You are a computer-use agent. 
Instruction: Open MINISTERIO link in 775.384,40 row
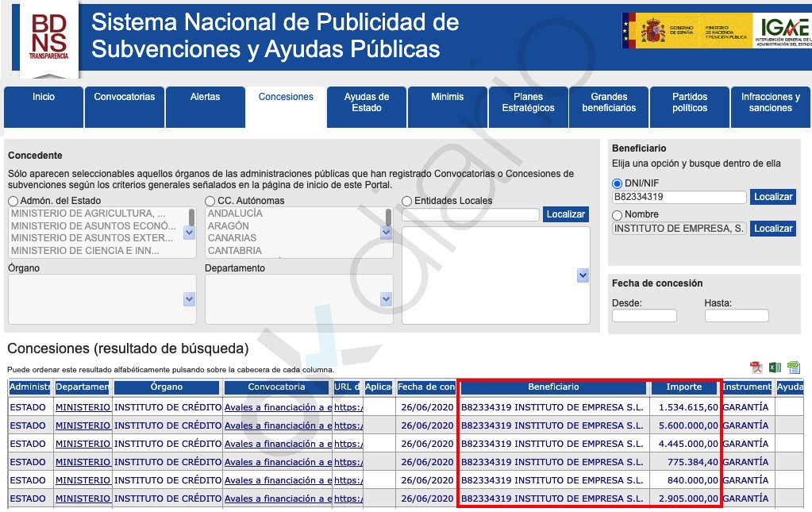83,462
